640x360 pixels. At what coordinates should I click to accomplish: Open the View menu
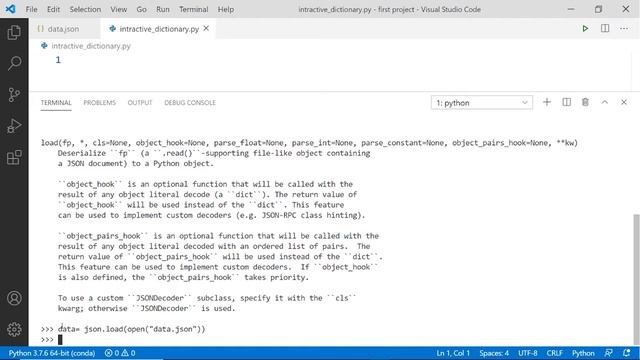pyautogui.click(x=118, y=9)
